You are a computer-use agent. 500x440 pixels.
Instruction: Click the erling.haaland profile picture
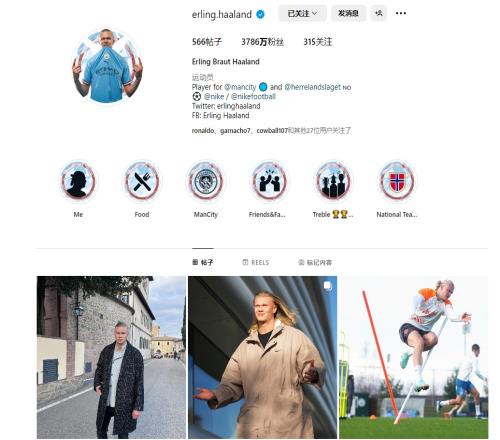coord(107,66)
